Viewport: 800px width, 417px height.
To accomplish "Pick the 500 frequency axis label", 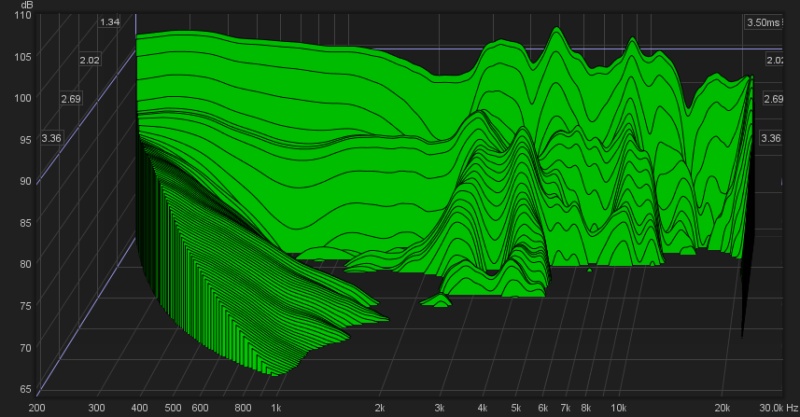I will click(173, 408).
